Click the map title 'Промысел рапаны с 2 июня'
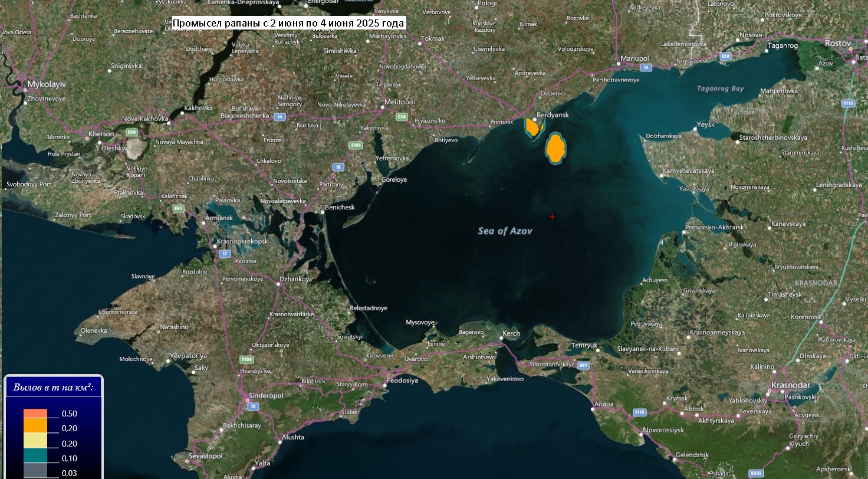 [x=288, y=24]
